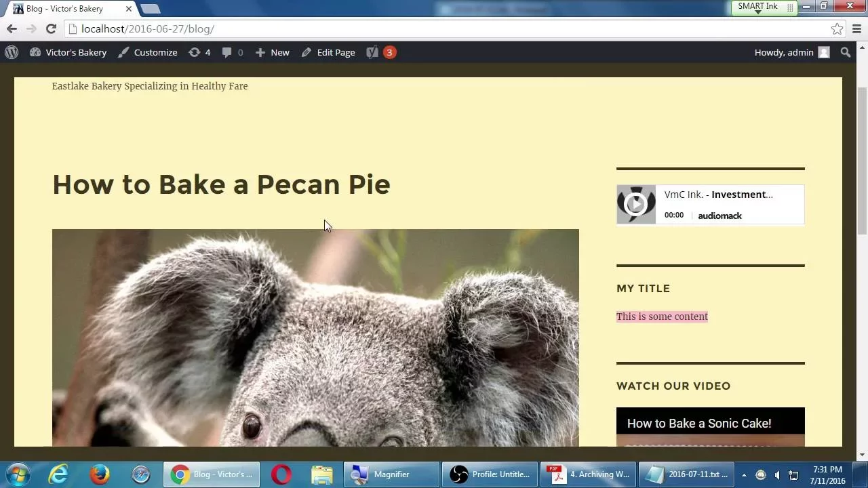Viewport: 868px width, 488px height.
Task: Click the WATCH OUR VIDEO widget heading
Action: pos(673,386)
